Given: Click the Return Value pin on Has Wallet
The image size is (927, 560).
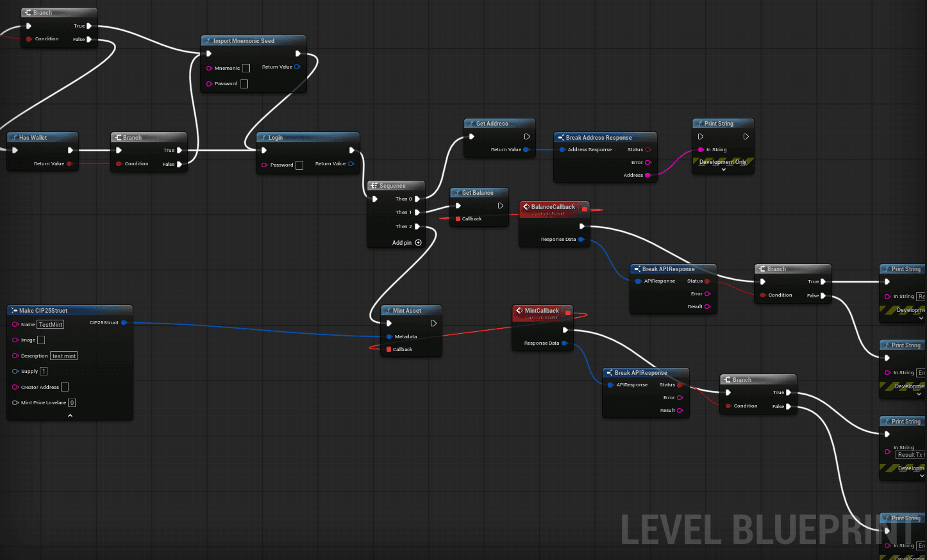Looking at the screenshot, I should coord(69,164).
